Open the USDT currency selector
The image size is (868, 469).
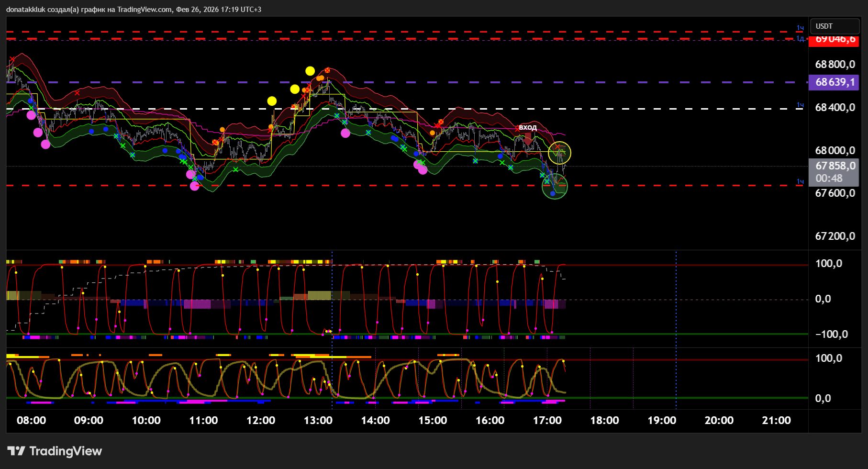click(834, 26)
